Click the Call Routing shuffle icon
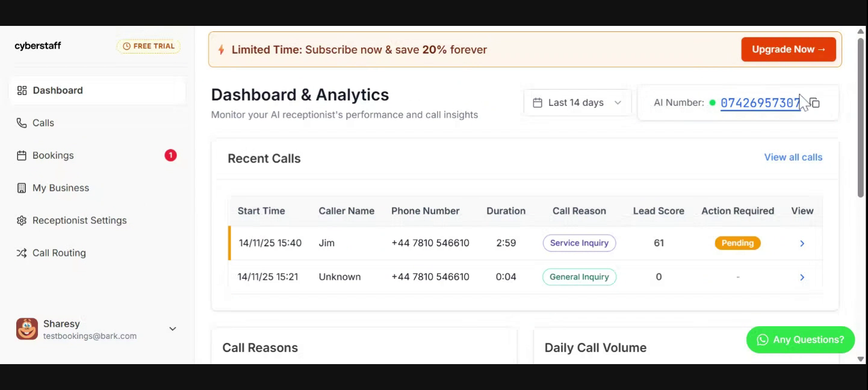This screenshot has height=390, width=868. click(x=22, y=253)
